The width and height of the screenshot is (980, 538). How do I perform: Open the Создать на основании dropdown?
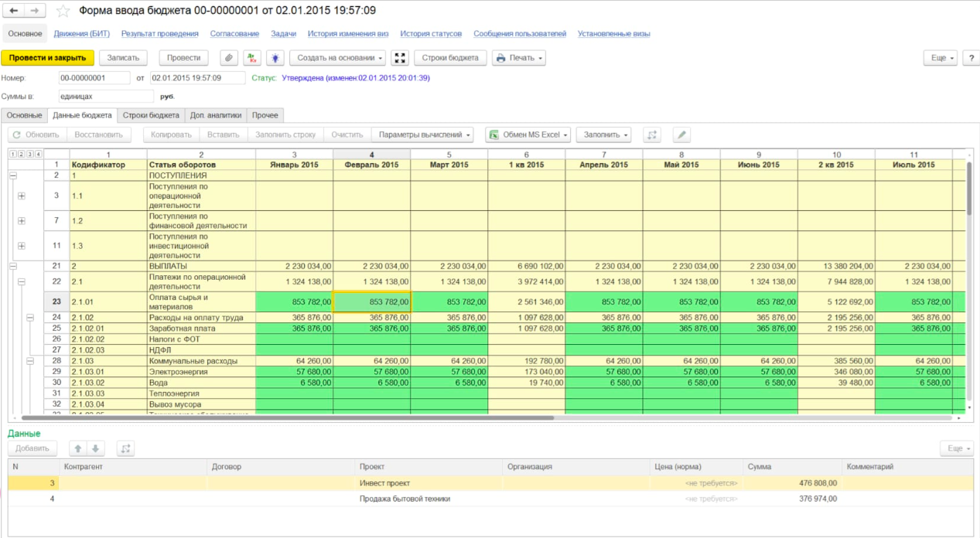coord(337,58)
